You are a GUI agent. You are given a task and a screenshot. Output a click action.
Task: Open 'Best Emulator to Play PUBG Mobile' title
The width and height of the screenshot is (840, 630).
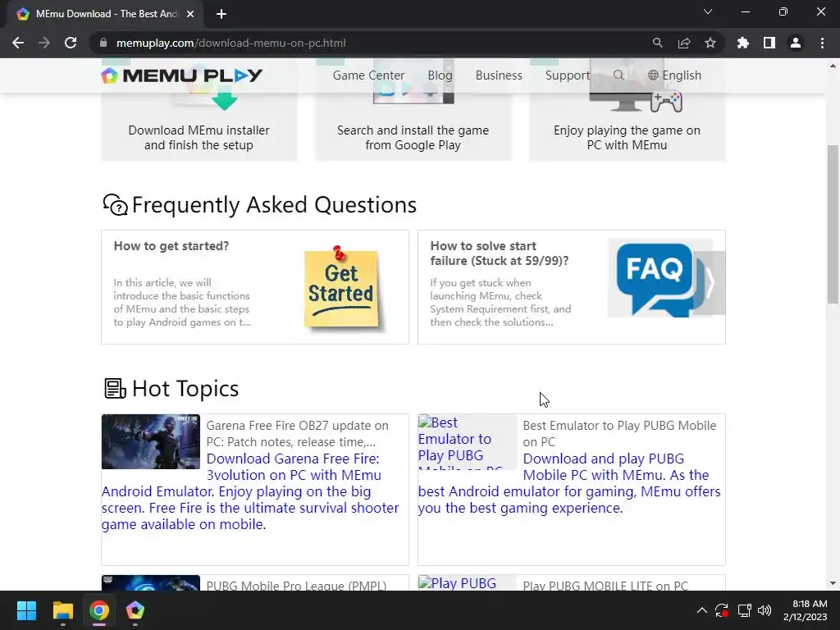click(x=619, y=433)
